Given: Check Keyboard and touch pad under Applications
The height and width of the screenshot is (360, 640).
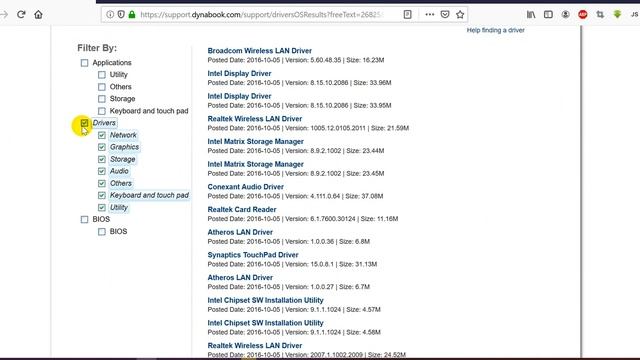Looking at the screenshot, I should pyautogui.click(x=102, y=111).
